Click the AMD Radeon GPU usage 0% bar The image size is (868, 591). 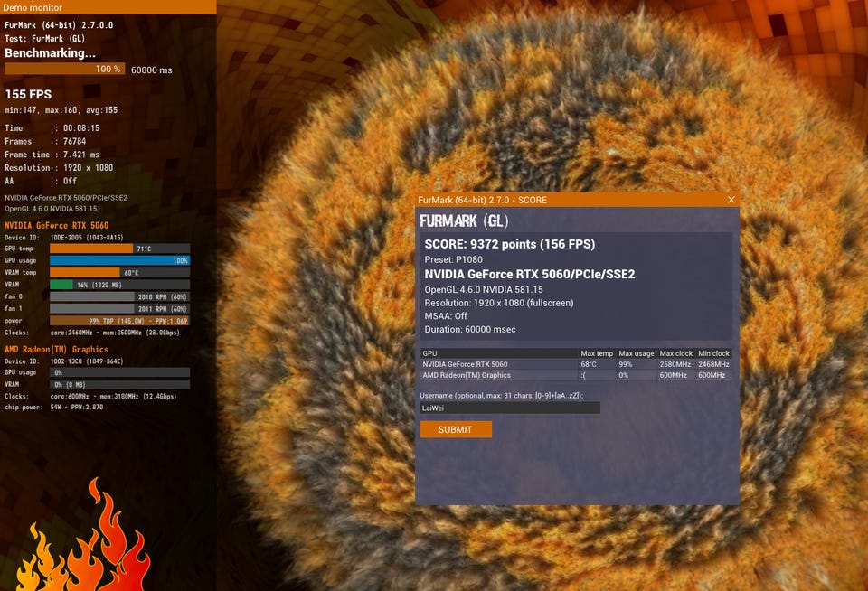click(120, 372)
